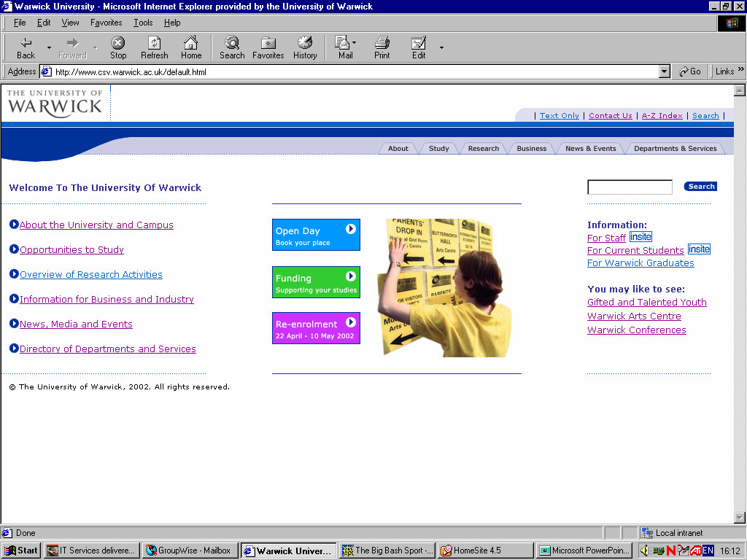The height and width of the screenshot is (560, 747).
Task: Select the Research navigation tab
Action: click(x=483, y=149)
